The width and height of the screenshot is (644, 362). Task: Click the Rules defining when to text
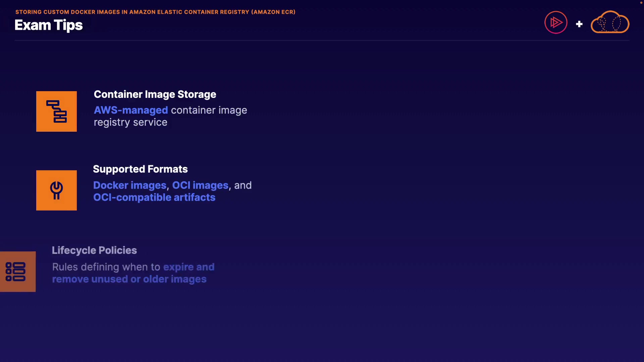point(106,267)
